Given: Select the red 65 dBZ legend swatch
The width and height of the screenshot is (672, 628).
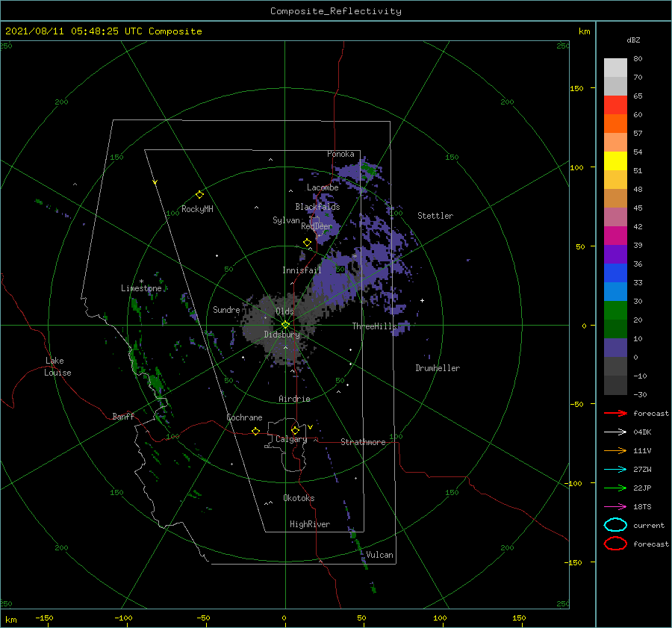Looking at the screenshot, I should [x=615, y=105].
